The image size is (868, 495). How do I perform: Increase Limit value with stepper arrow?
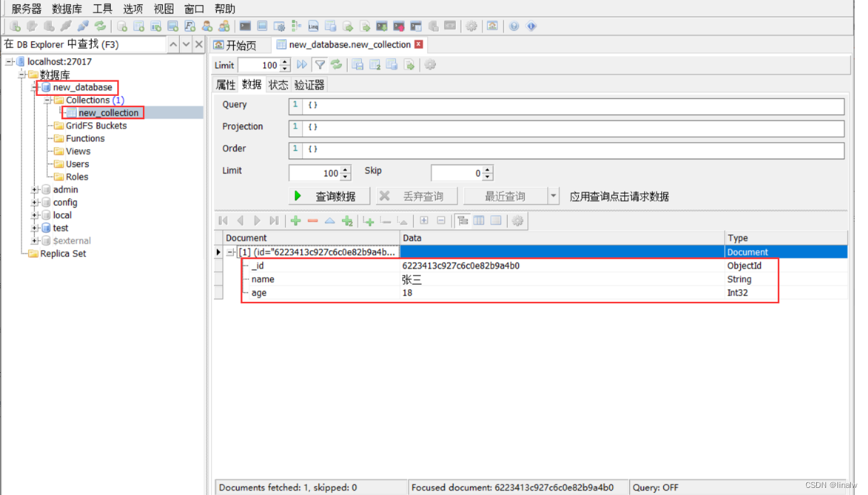[344, 169]
